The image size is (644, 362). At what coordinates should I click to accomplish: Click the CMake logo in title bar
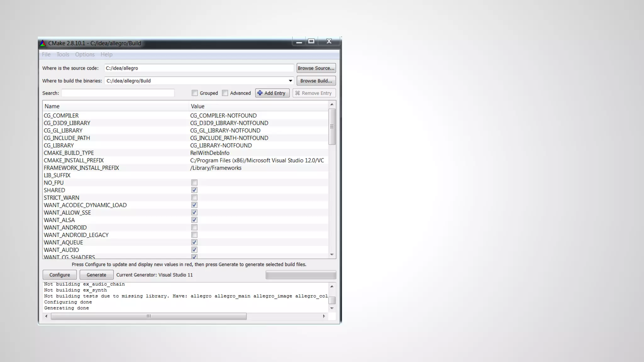43,43
